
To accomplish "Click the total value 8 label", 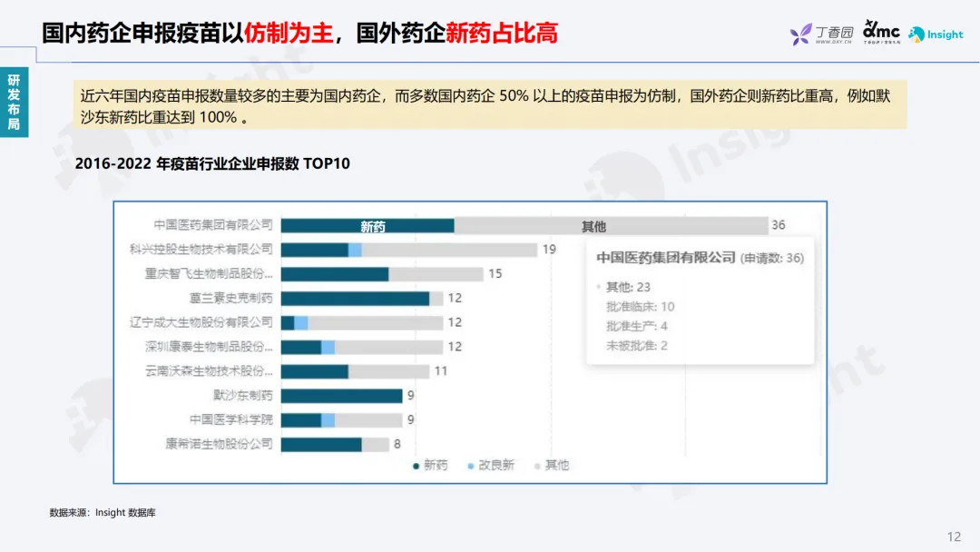I will [397, 445].
